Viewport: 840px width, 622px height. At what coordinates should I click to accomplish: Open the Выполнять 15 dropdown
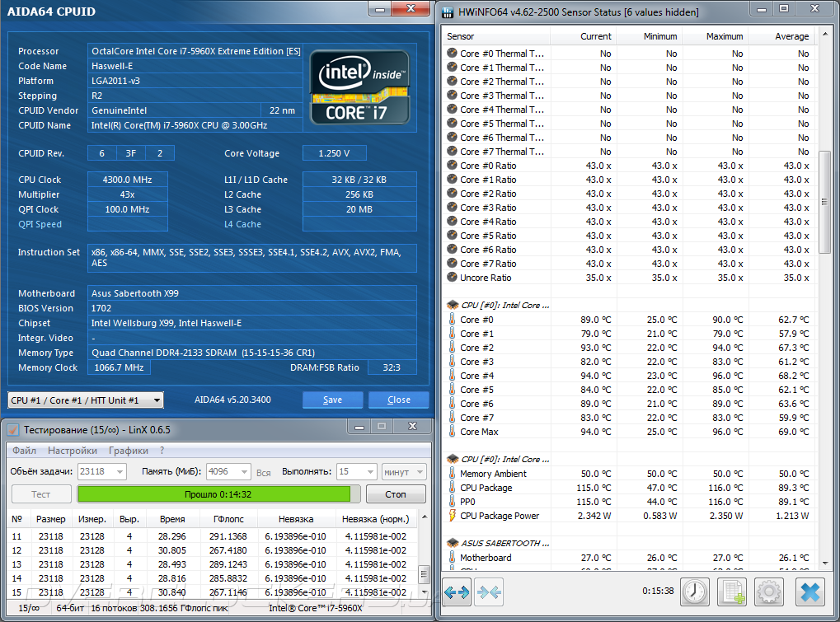(356, 471)
